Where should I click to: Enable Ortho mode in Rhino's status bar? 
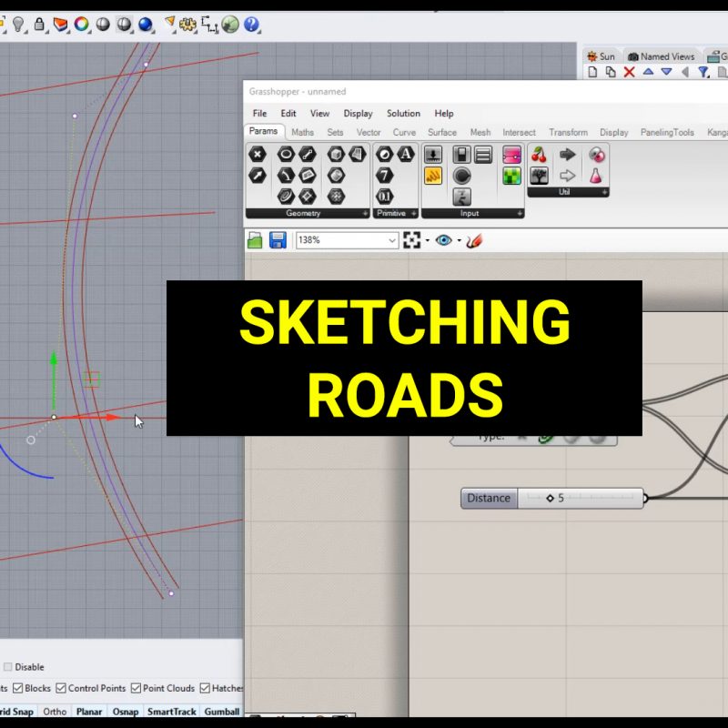54,712
